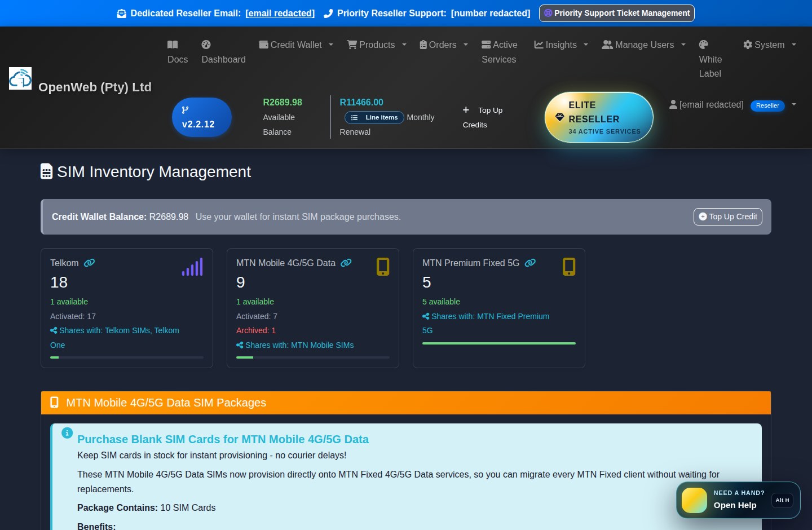Click the Telkom link chain icon
Viewport: 812px width, 530px height.
[x=89, y=263]
